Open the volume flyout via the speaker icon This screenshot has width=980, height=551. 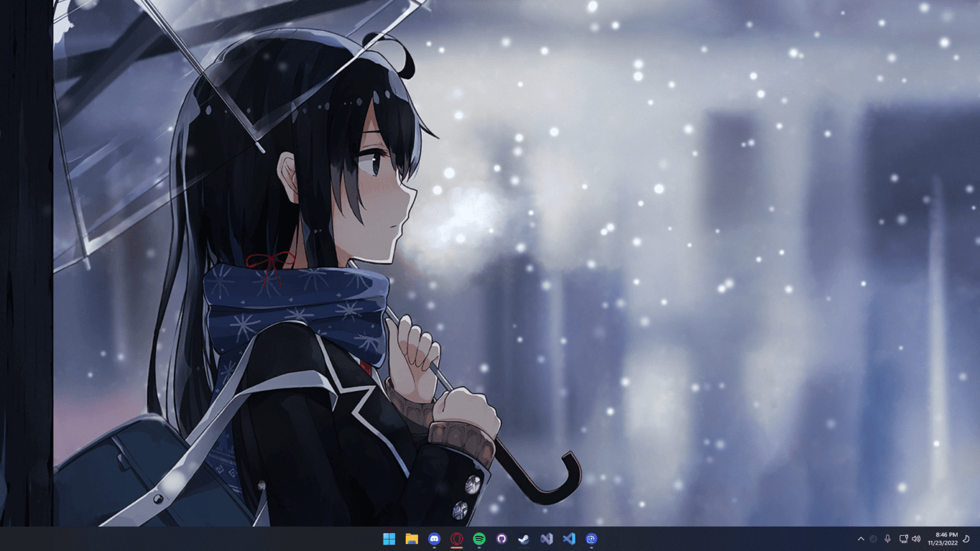tap(916, 539)
